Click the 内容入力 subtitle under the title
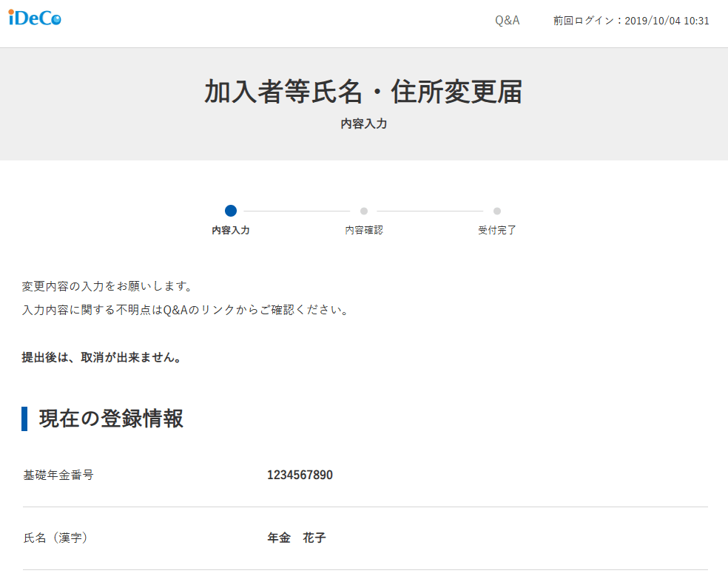The width and height of the screenshot is (728, 579). pos(363,124)
